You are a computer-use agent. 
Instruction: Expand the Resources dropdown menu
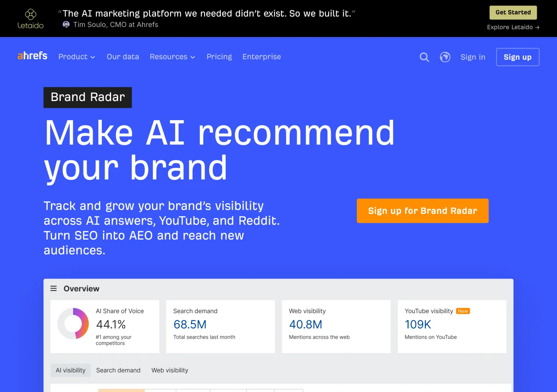[x=172, y=57]
